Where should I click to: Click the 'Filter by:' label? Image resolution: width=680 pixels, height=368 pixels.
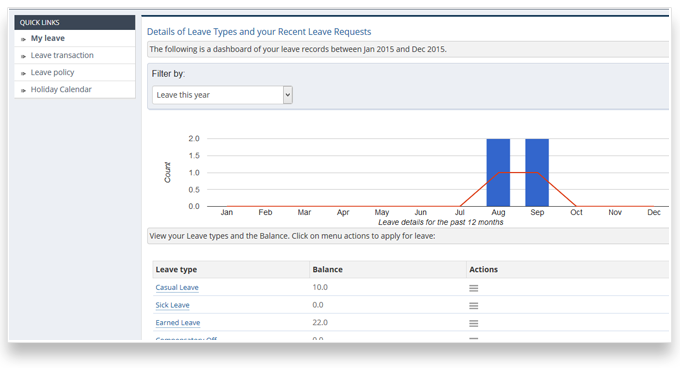(168, 74)
